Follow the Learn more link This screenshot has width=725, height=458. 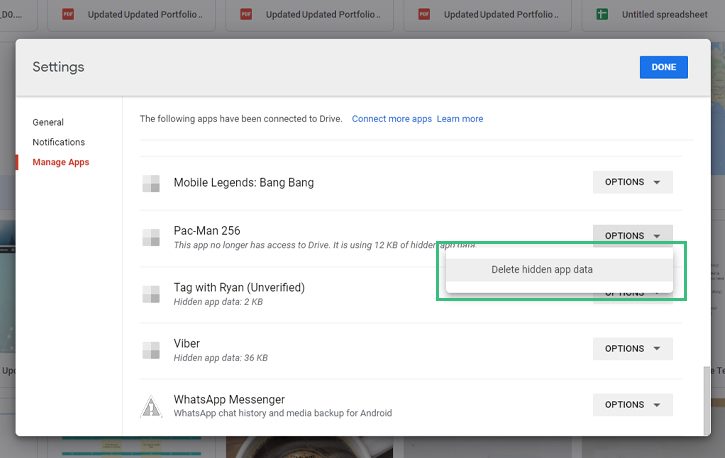click(460, 119)
